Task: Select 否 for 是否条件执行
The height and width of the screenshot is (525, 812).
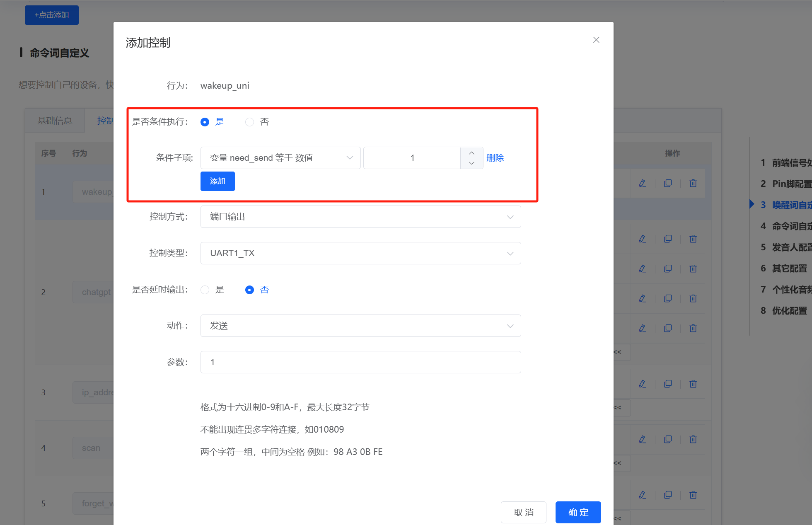Action: point(249,122)
